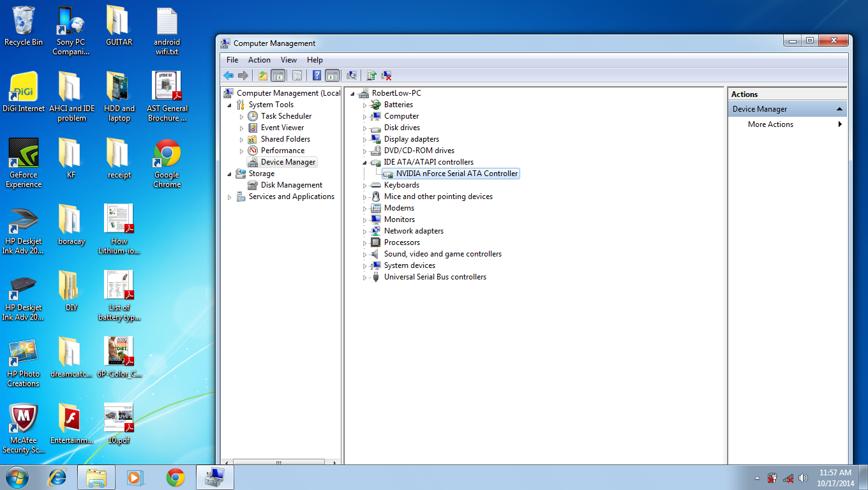Select the McAfee Security Scan desktop shortcut
Screen dimensions: 868x490
(24, 429)
